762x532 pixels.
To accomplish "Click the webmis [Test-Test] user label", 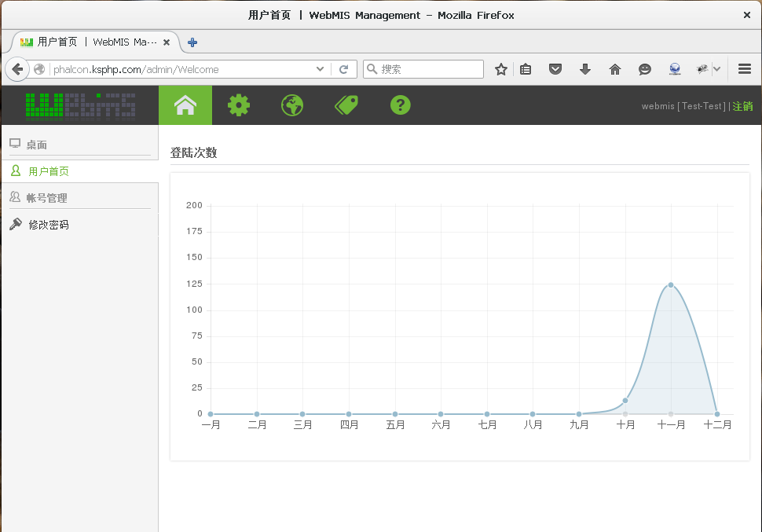I will 683,106.
